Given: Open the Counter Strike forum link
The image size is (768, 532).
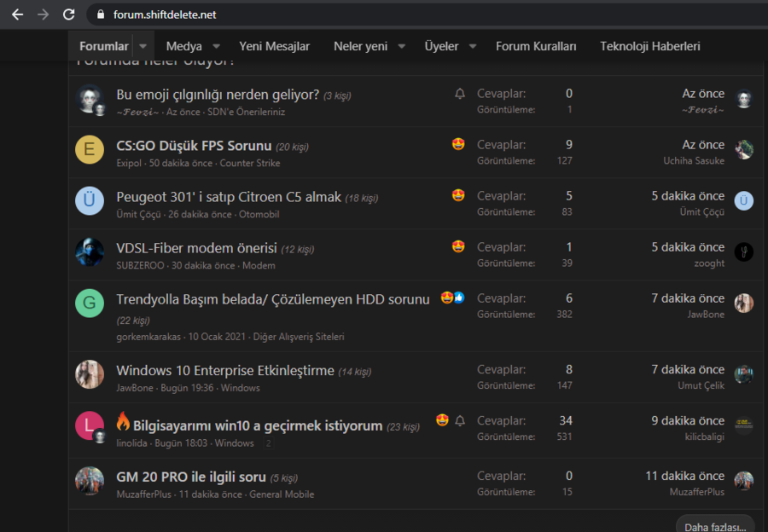Looking at the screenshot, I should pyautogui.click(x=250, y=163).
